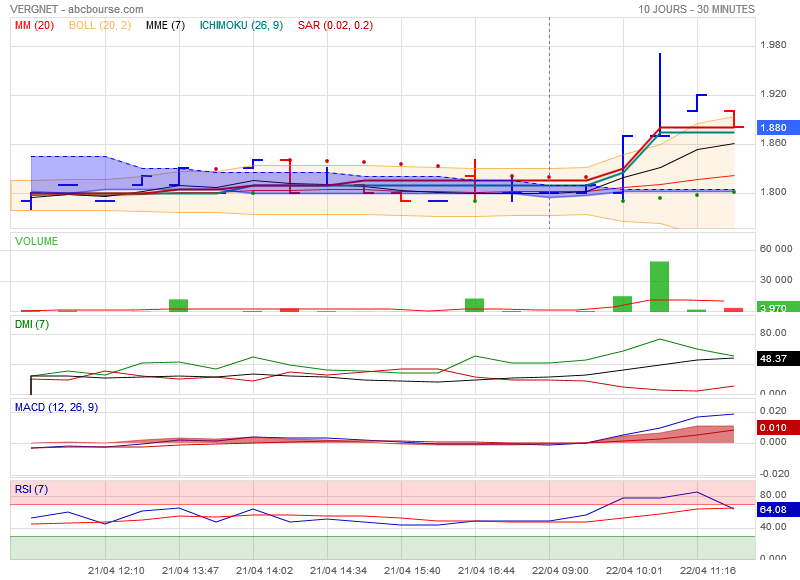This screenshot has height=580, width=800.
Task: Click the 80.00 DMI axis label
Action: 773,333
